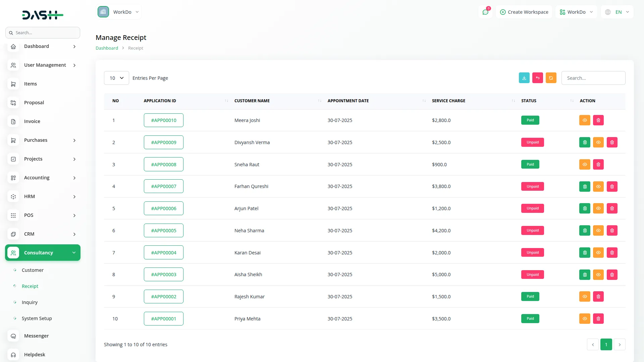Open application ID #APP00005 link
The height and width of the screenshot is (362, 644).
coord(163,231)
